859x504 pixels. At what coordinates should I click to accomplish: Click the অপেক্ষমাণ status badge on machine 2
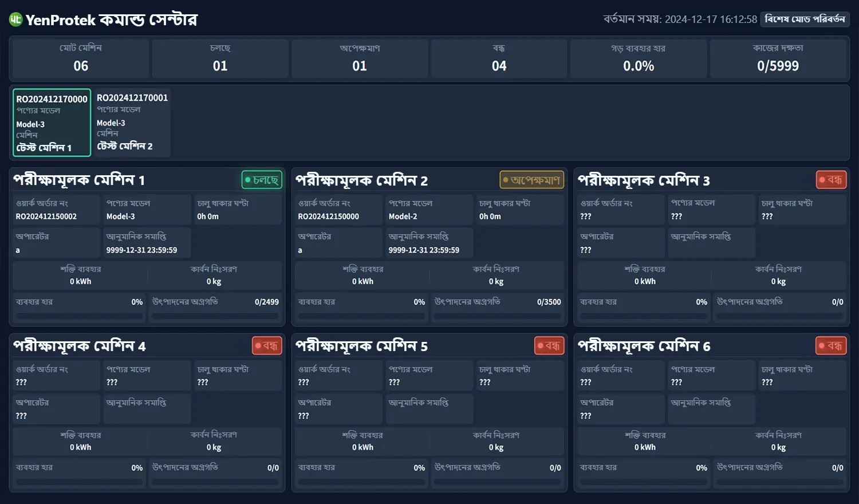[x=532, y=180]
